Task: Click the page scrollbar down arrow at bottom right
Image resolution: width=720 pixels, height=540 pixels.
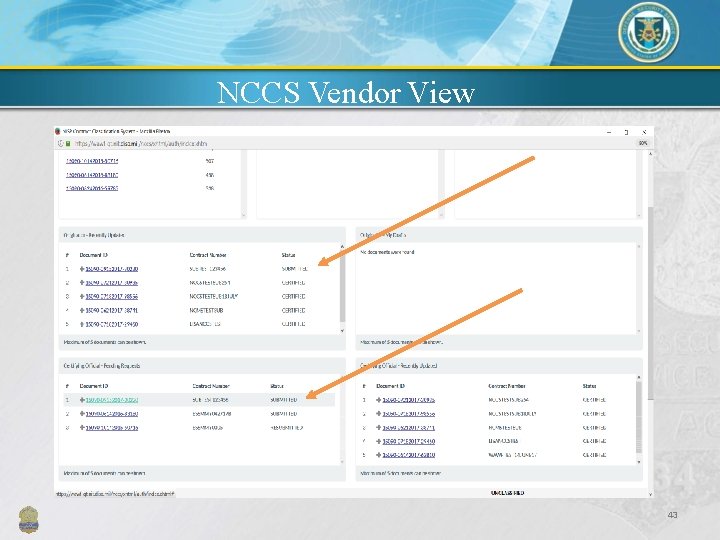Action: [650, 495]
